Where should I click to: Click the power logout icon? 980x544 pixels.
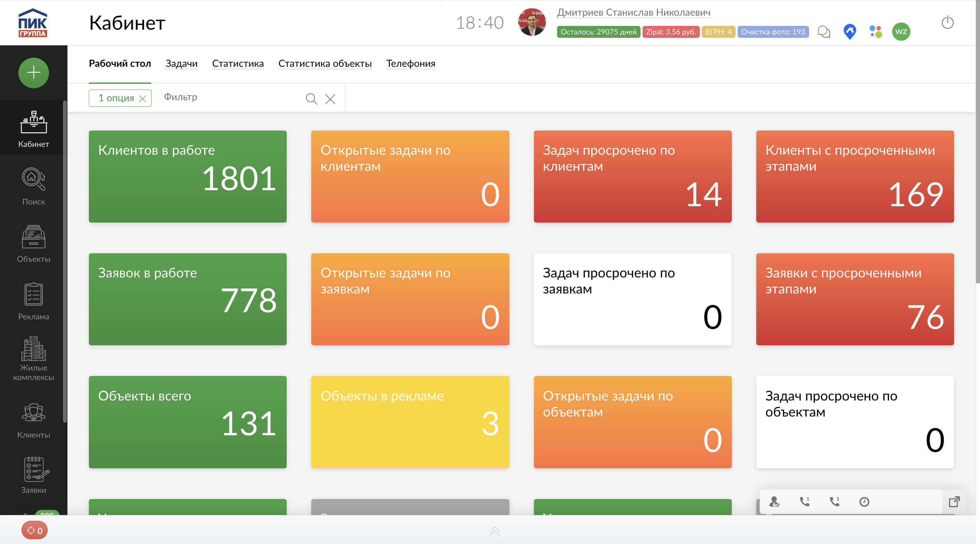[947, 22]
